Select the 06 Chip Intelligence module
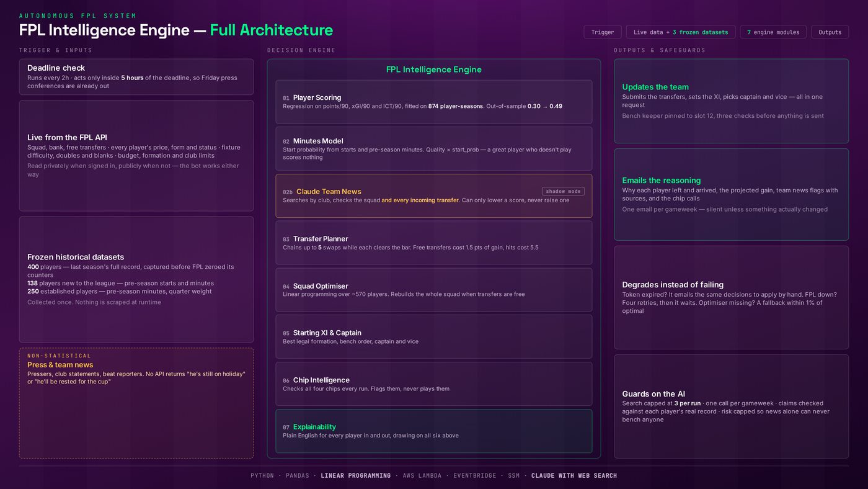The image size is (868, 489). [434, 384]
